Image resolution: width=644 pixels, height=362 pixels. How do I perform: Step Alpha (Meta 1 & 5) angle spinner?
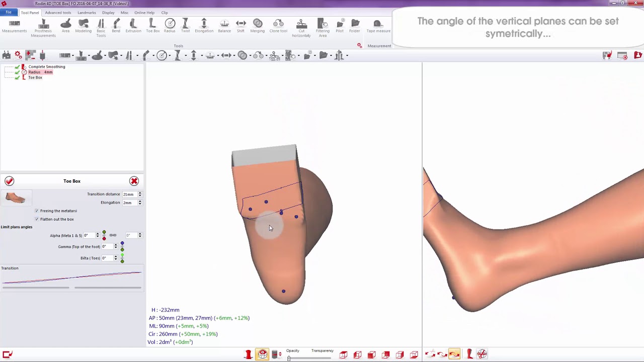click(98, 235)
